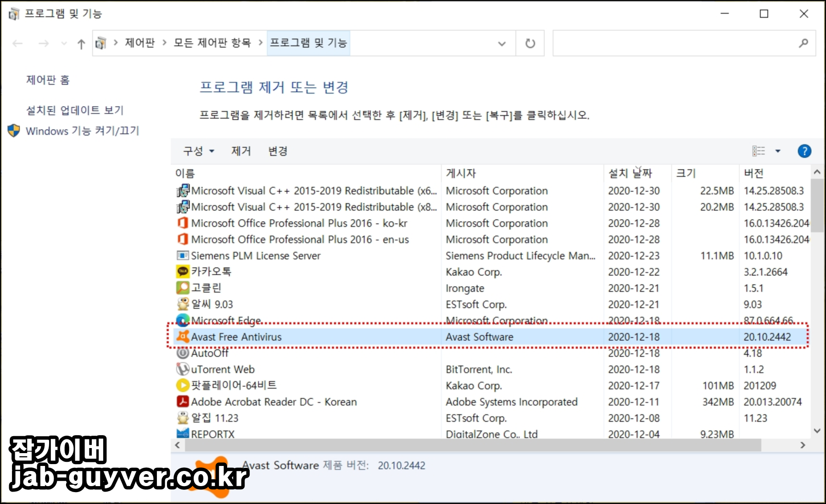The image size is (826, 504).
Task: Click BitTorrent, Inc. publisher cell
Action: click(x=479, y=369)
